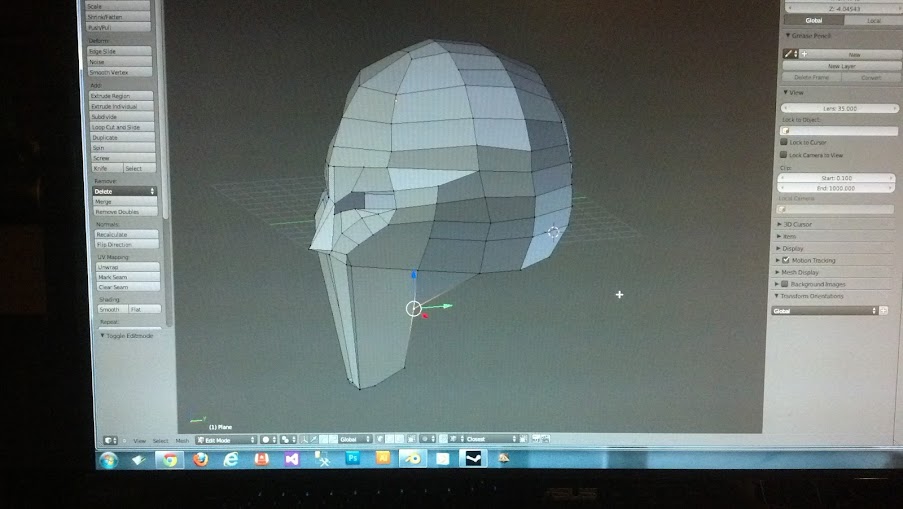Click the Extrude Region button
The height and width of the screenshot is (509, 903).
click(122, 96)
